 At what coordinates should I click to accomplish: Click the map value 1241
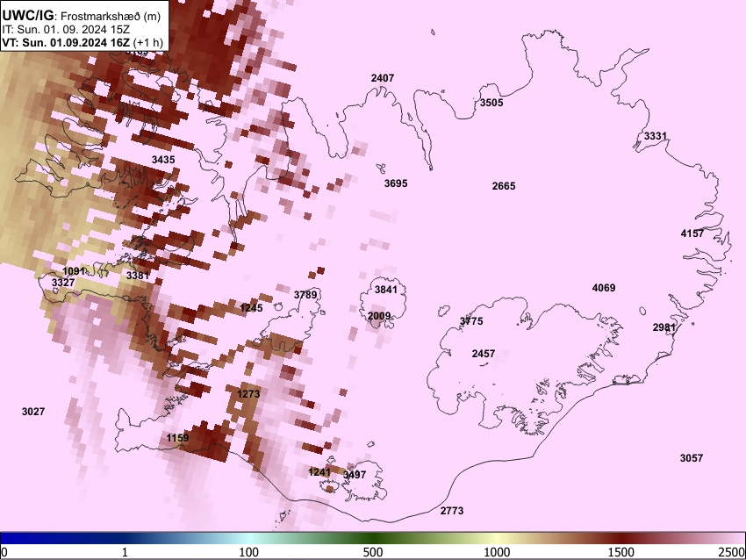pyautogui.click(x=319, y=472)
